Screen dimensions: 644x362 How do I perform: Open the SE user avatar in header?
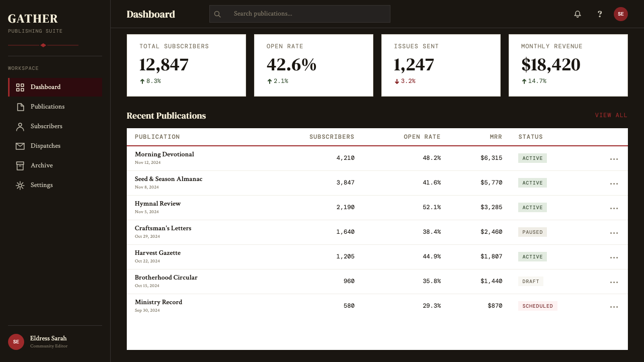621,14
